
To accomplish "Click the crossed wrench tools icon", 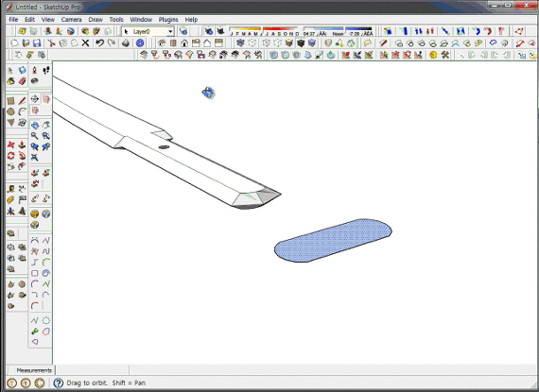I will point(444,55).
